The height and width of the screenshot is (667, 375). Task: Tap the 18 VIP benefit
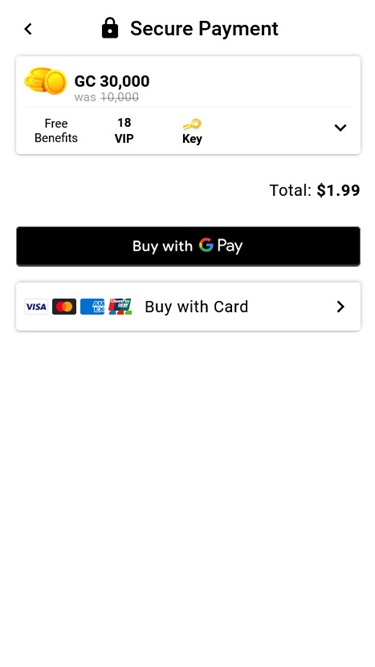(124, 131)
